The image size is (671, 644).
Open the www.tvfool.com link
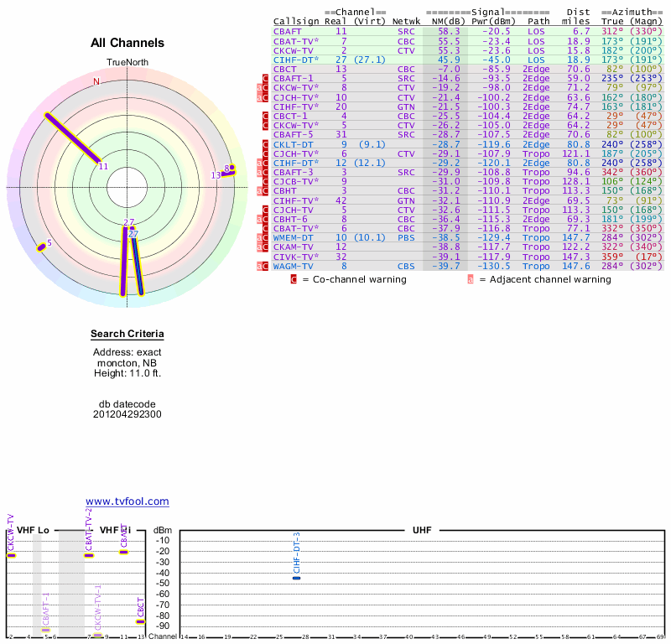pyautogui.click(x=127, y=501)
